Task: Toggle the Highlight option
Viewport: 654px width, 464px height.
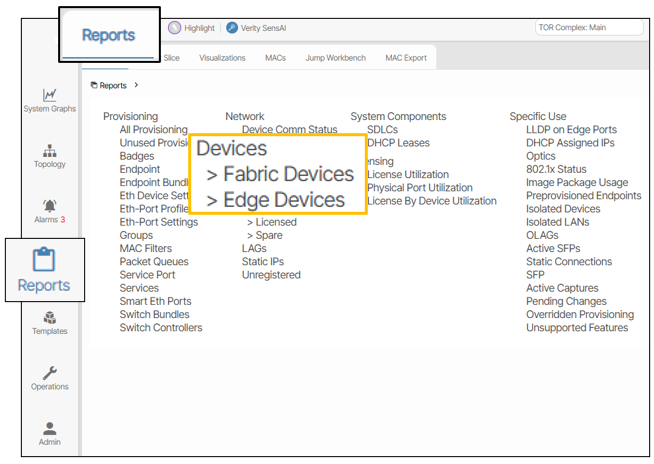Action: point(175,28)
